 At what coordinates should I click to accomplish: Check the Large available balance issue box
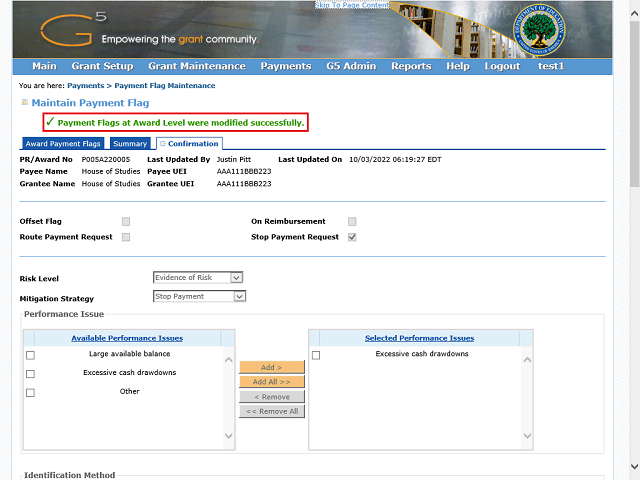[30, 355]
